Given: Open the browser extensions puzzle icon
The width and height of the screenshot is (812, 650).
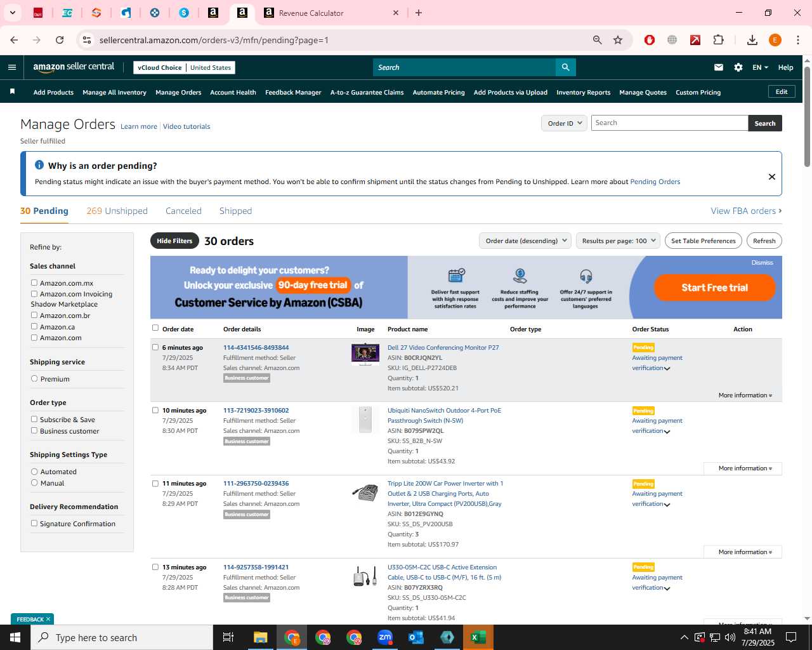Looking at the screenshot, I should tap(719, 40).
